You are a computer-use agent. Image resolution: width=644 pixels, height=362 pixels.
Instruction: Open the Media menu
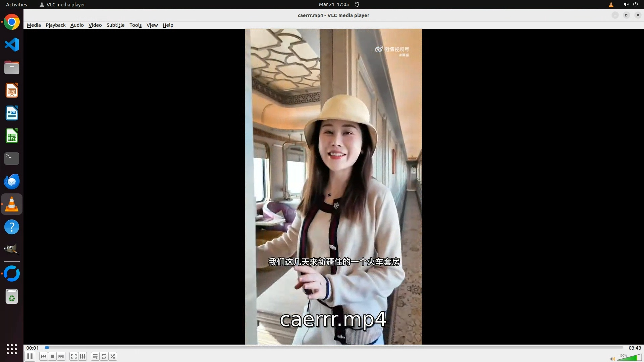34,25
